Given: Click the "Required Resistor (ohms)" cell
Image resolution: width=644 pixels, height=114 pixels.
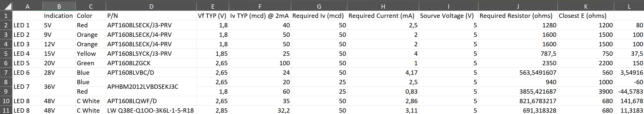Looking at the screenshot, I should (518, 16).
